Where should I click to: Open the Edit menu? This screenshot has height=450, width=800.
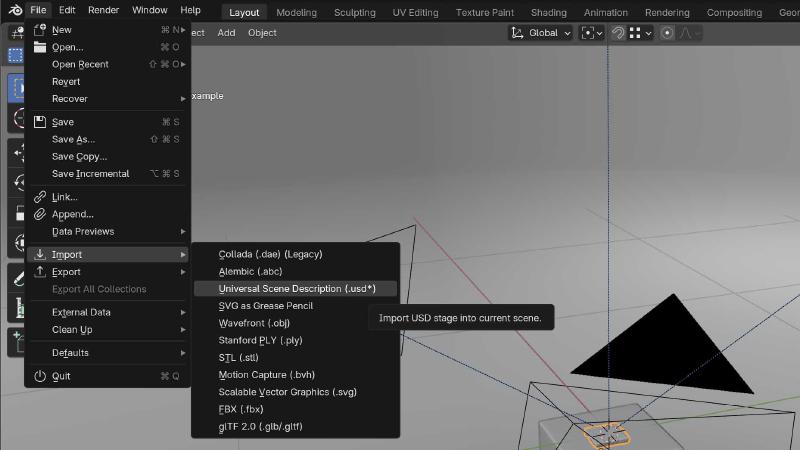coord(67,10)
